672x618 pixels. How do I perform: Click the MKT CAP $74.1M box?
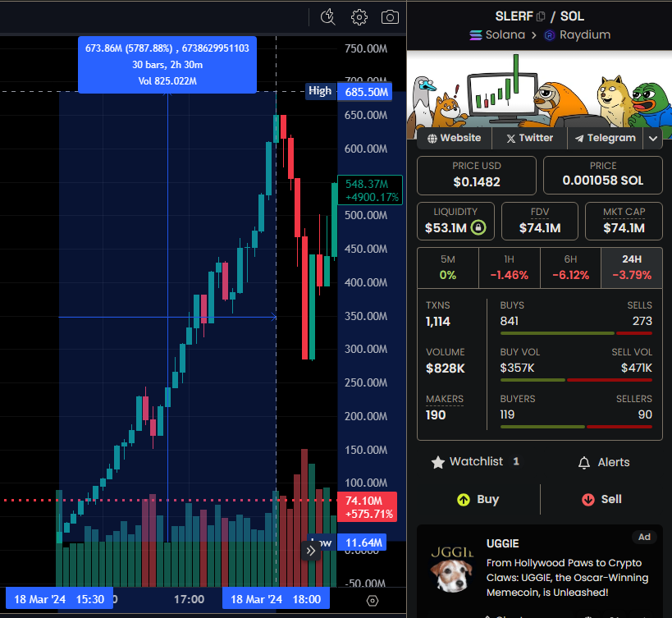pyautogui.click(x=624, y=221)
